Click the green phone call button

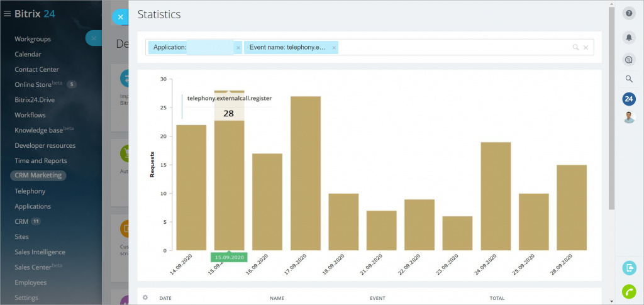[629, 291]
